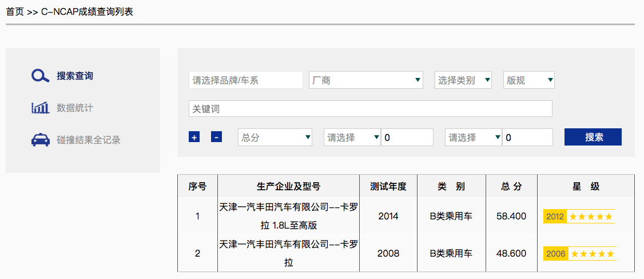Open the 版规 version dropdown
The image size is (644, 279).
(x=528, y=80)
